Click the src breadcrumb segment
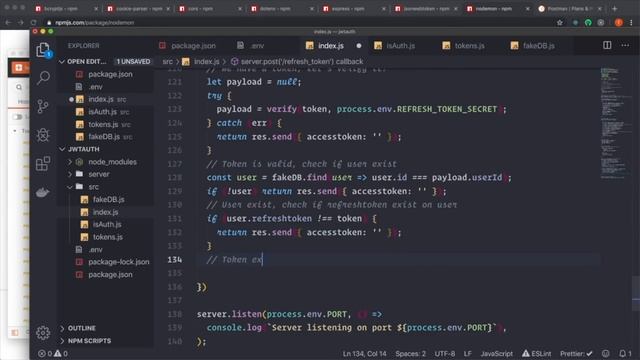The height and width of the screenshot is (360, 640). pos(167,62)
